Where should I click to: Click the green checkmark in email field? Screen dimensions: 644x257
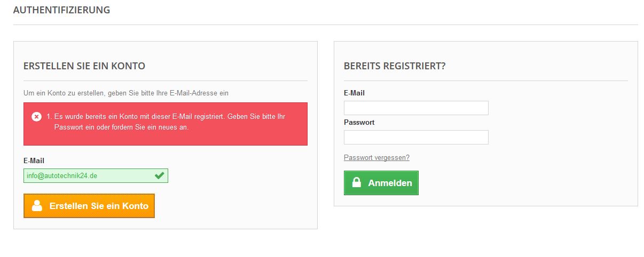pyautogui.click(x=159, y=175)
